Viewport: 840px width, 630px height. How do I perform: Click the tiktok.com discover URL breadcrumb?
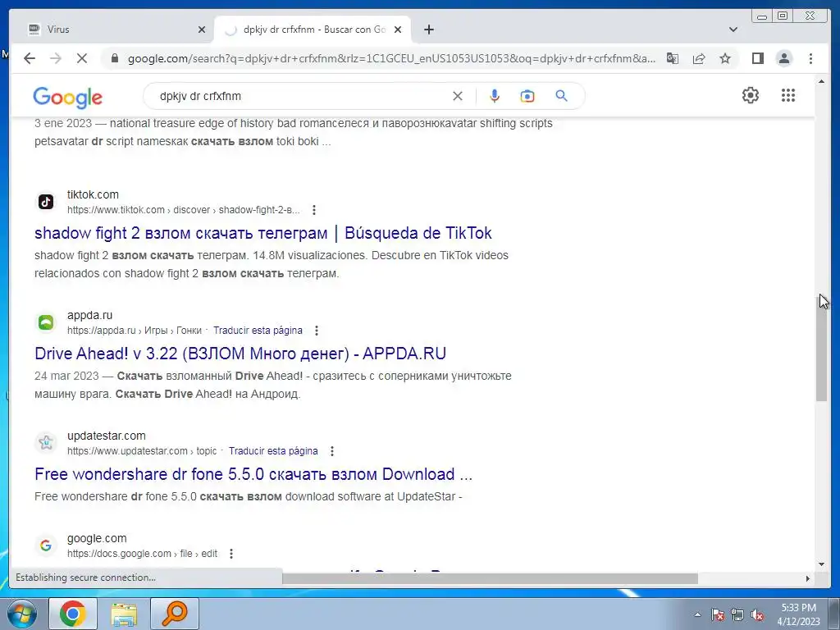point(184,210)
